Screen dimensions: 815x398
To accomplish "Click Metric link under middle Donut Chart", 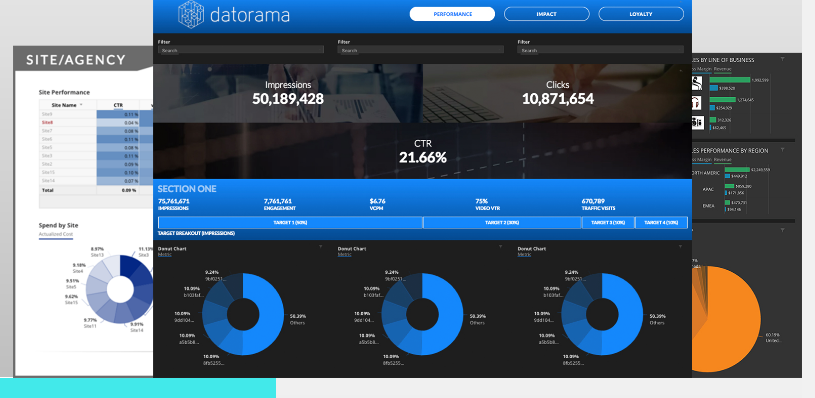I will click(344, 255).
